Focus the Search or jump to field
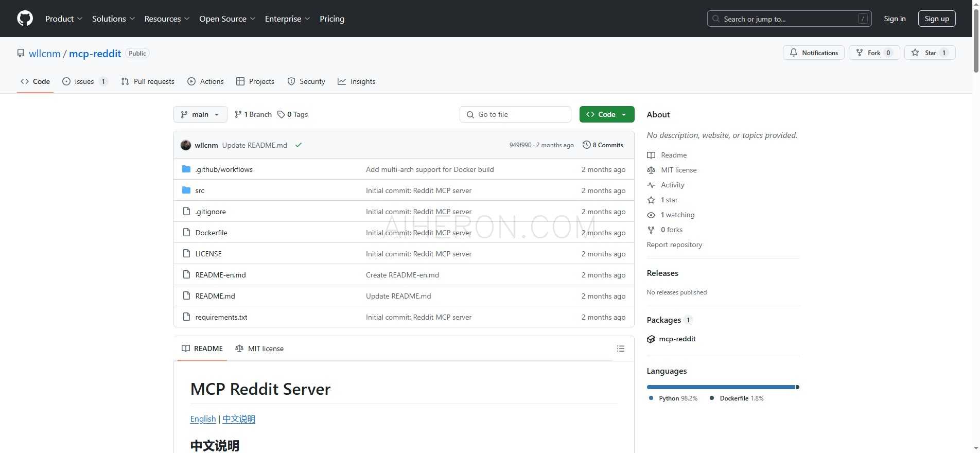Screen dimensions: 980x453 tap(789, 19)
